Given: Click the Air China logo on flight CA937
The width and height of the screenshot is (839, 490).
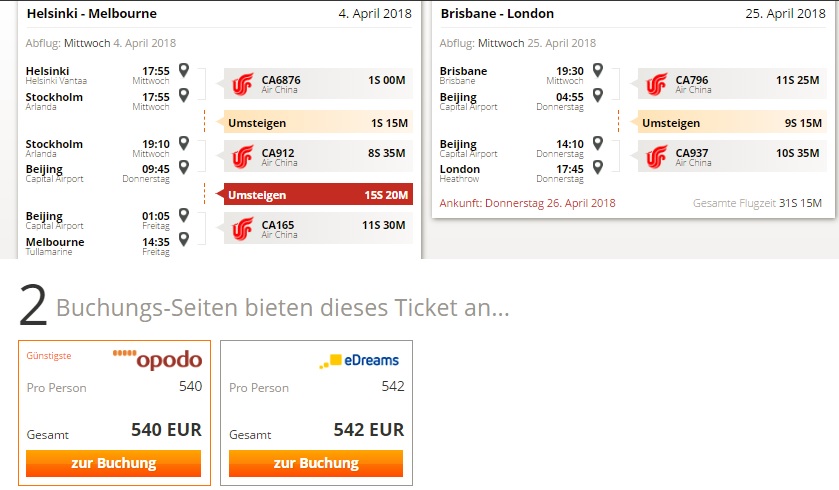Looking at the screenshot, I should [x=657, y=157].
